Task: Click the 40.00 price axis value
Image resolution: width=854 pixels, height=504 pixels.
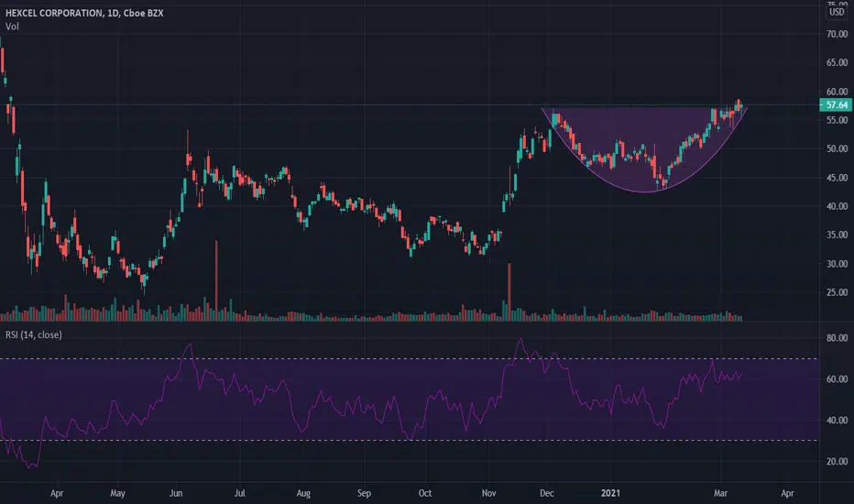Action: (x=838, y=206)
